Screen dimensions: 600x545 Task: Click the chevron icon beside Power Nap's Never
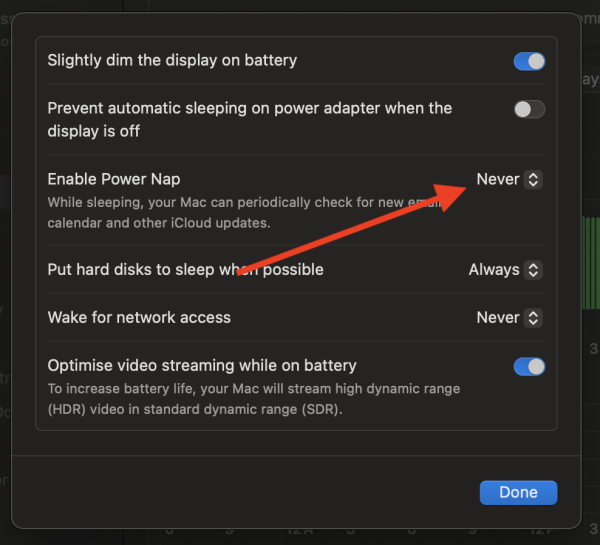[534, 179]
